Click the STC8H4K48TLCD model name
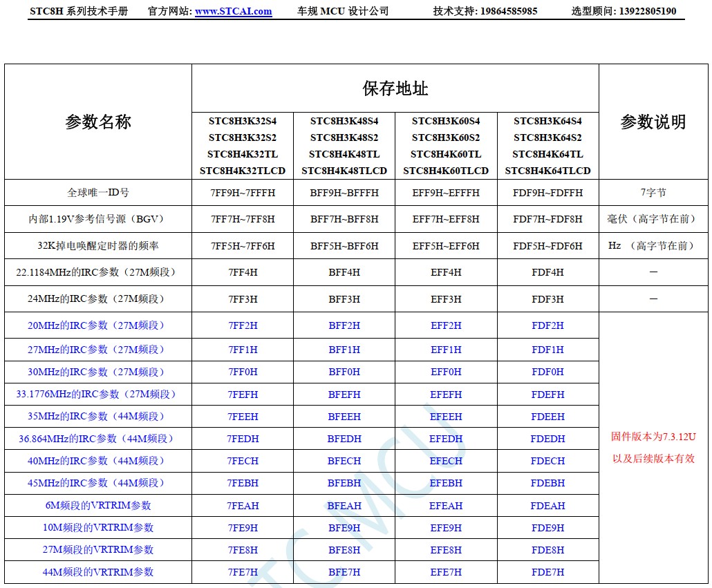The height and width of the screenshot is (588, 712). coord(344,171)
